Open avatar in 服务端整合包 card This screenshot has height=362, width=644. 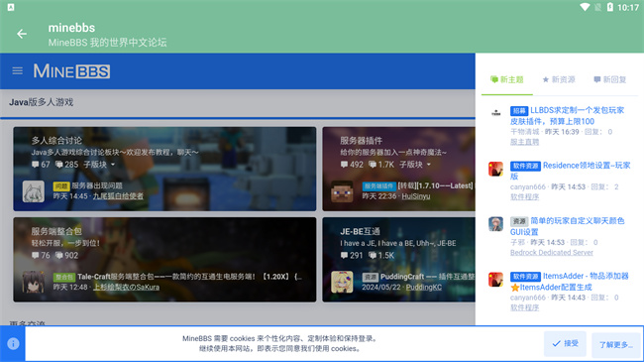(x=34, y=282)
